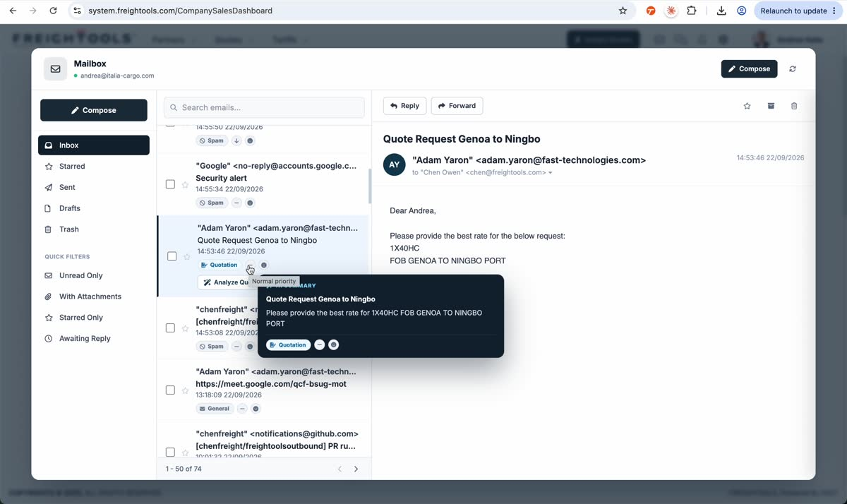Screen dimensions: 847x504
Task: Star the Google Security alert email
Action: (x=185, y=185)
